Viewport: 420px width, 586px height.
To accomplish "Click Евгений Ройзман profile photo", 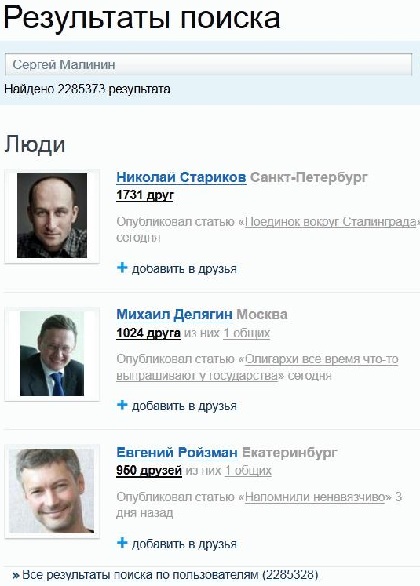I will (52, 491).
